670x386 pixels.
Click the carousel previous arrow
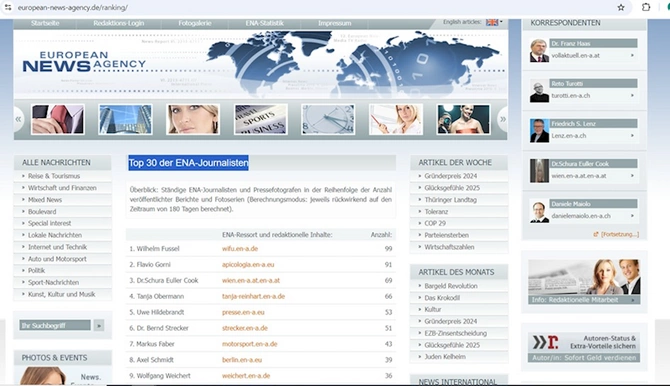click(x=18, y=119)
